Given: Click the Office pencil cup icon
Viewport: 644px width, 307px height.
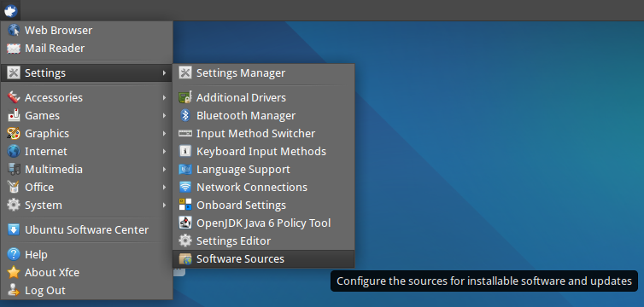Looking at the screenshot, I should pyautogui.click(x=14, y=188).
